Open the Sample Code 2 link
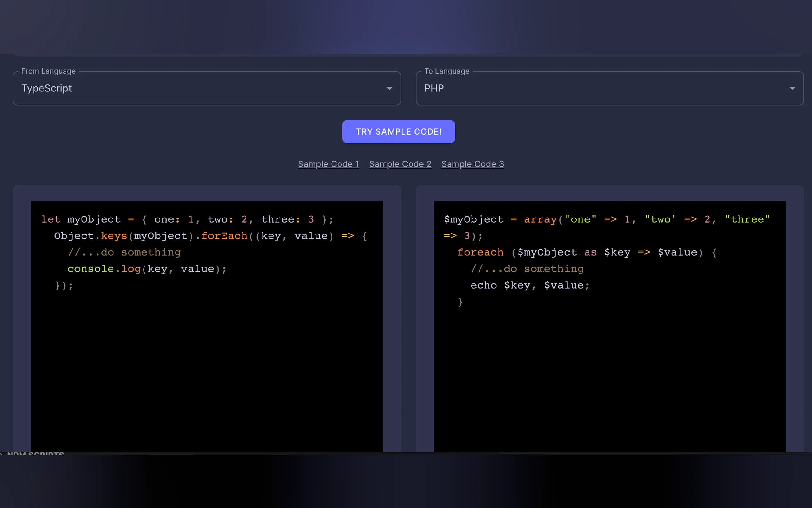This screenshot has height=508, width=812. 400,164
